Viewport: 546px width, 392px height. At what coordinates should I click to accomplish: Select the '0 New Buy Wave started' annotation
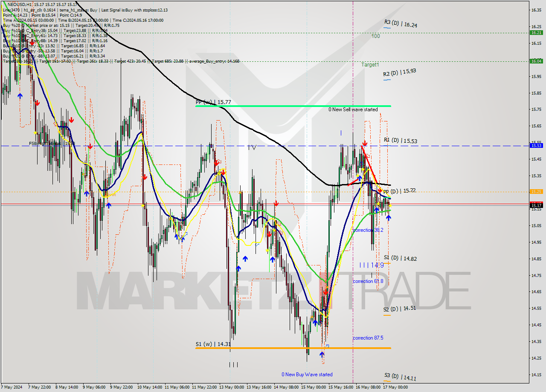coord(307,375)
